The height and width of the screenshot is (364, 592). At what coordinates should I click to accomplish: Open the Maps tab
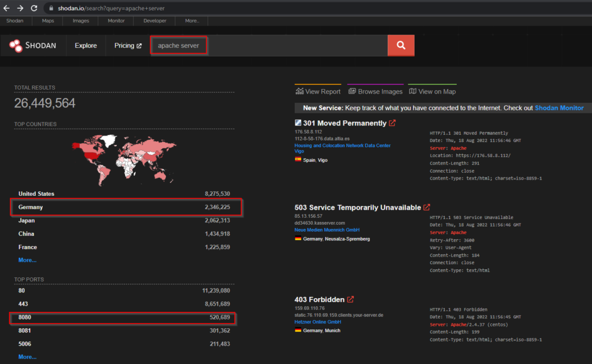click(x=48, y=21)
